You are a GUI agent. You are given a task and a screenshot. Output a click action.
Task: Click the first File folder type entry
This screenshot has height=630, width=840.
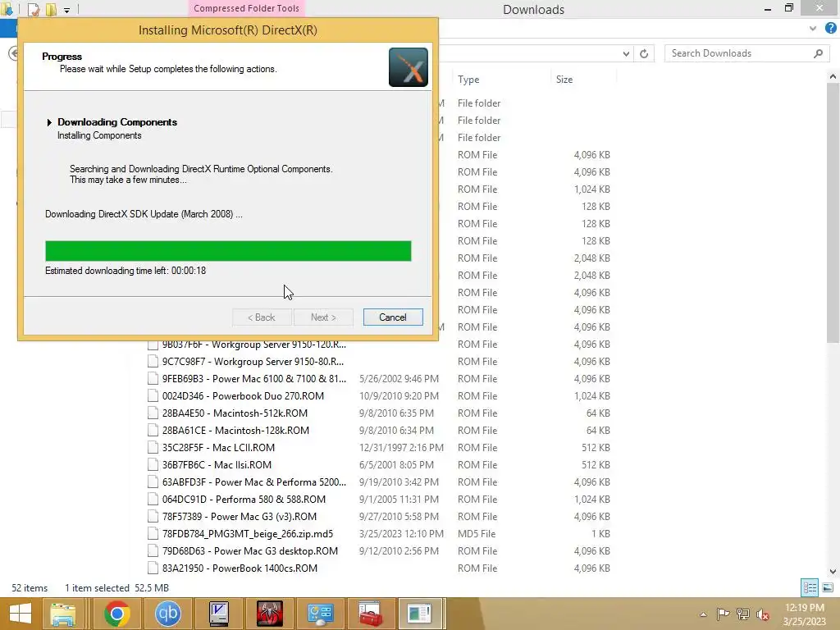pyautogui.click(x=479, y=103)
